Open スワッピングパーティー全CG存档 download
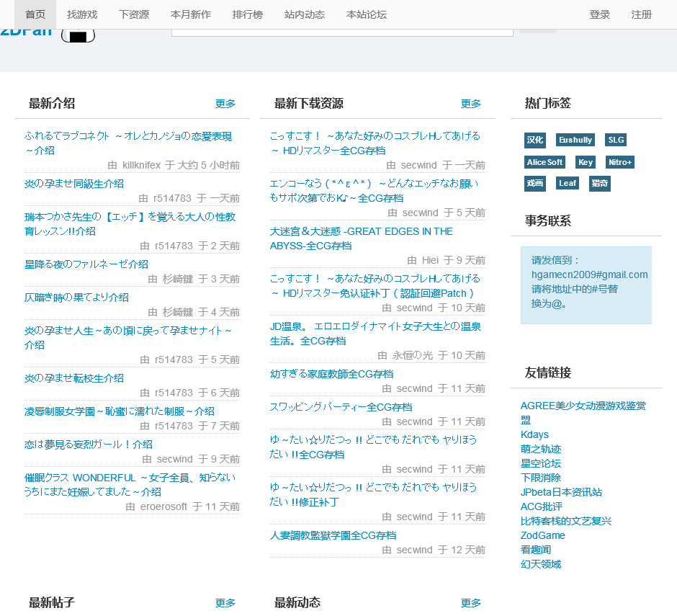This screenshot has height=616, width=677. (341, 407)
